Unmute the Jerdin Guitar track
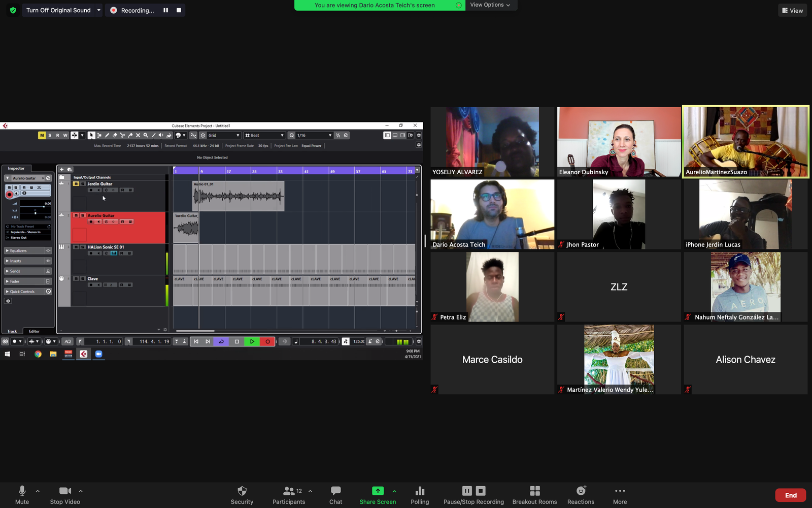 pos(76,184)
